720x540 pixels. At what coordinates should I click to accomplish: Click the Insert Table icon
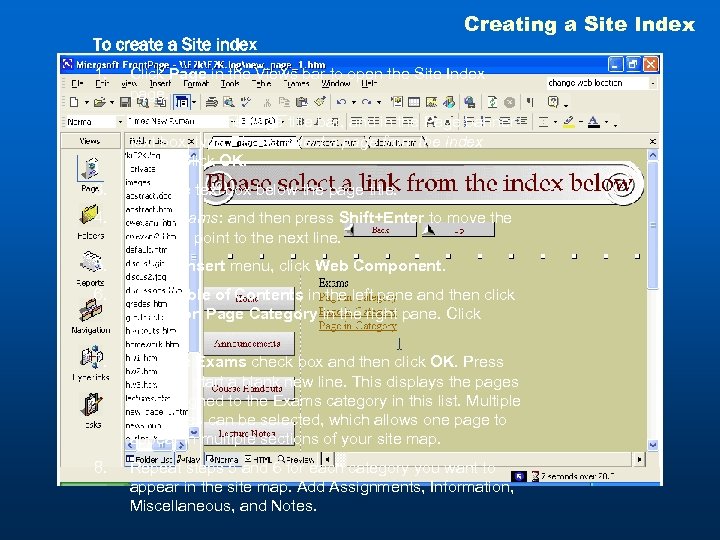[414, 102]
